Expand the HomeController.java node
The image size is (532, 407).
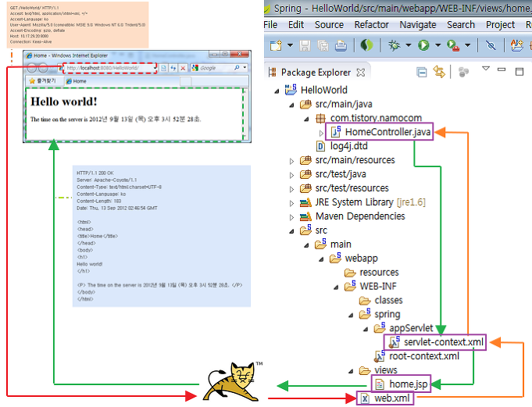(x=321, y=133)
